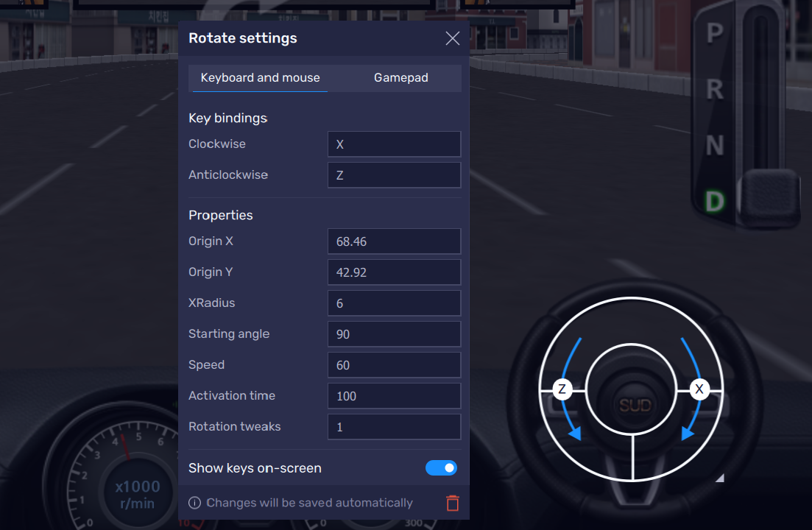812x530 pixels.
Task: Click the Origin X value field
Action: 394,241
